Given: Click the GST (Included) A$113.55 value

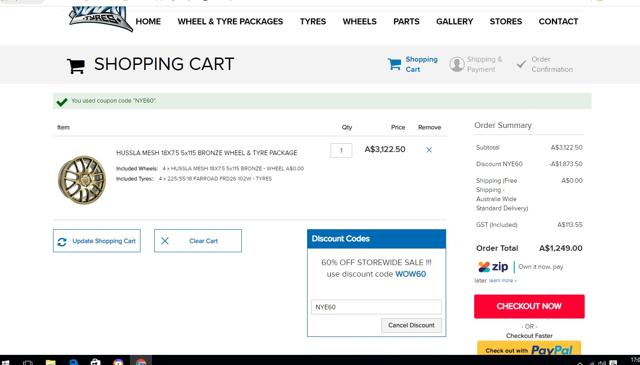Looking at the screenshot, I should click(570, 225).
